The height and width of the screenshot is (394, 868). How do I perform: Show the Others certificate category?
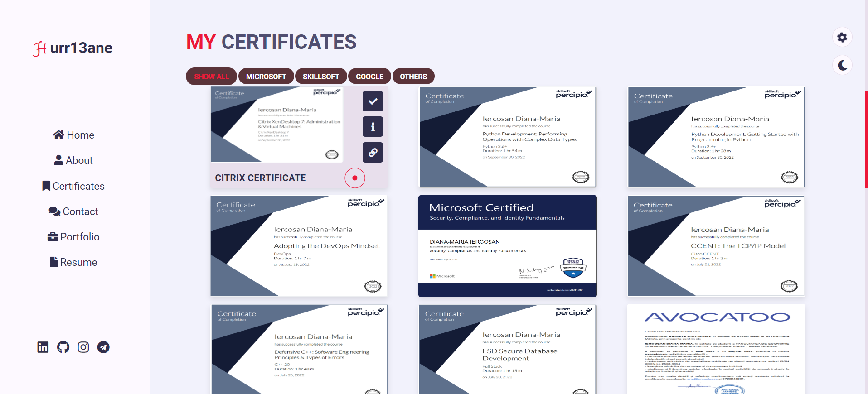point(413,77)
